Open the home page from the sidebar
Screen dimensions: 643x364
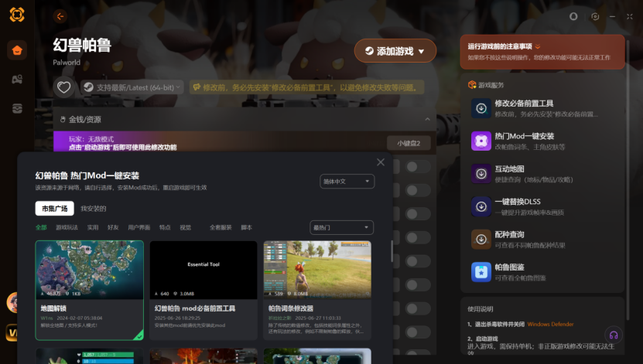coord(17,50)
